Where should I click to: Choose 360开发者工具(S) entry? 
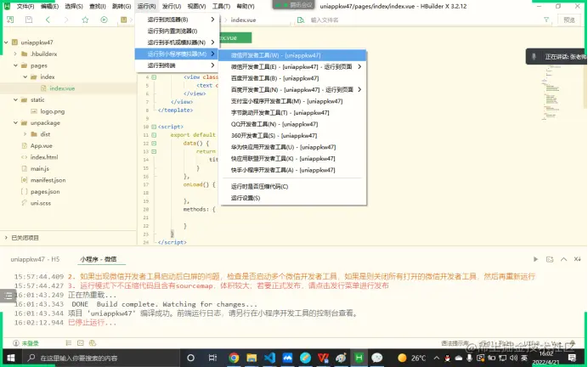click(293, 136)
